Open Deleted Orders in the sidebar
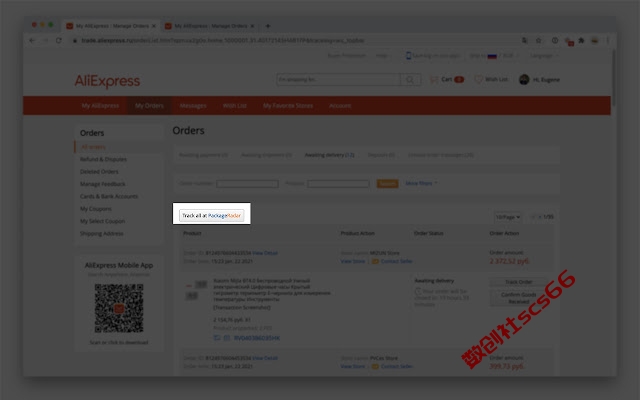This screenshot has width=640, height=400. [x=99, y=172]
